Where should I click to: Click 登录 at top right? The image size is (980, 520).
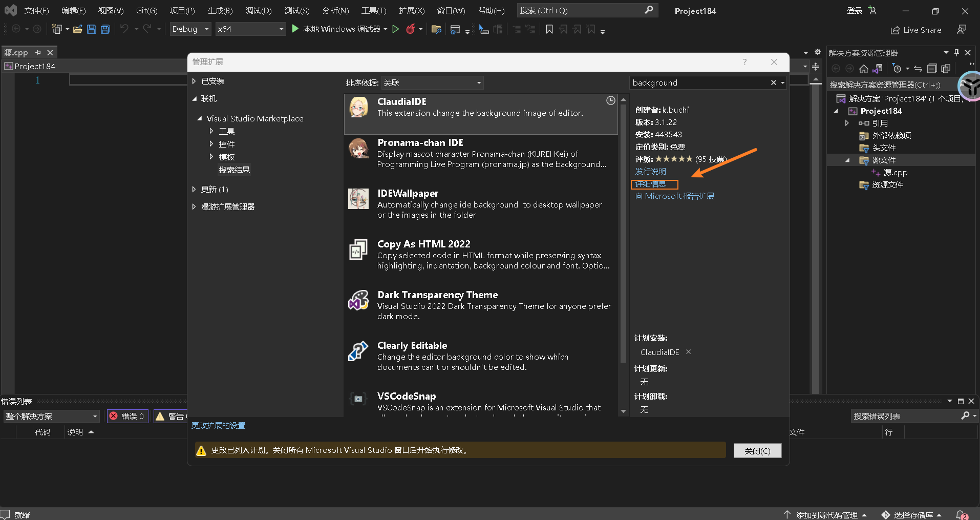855,11
